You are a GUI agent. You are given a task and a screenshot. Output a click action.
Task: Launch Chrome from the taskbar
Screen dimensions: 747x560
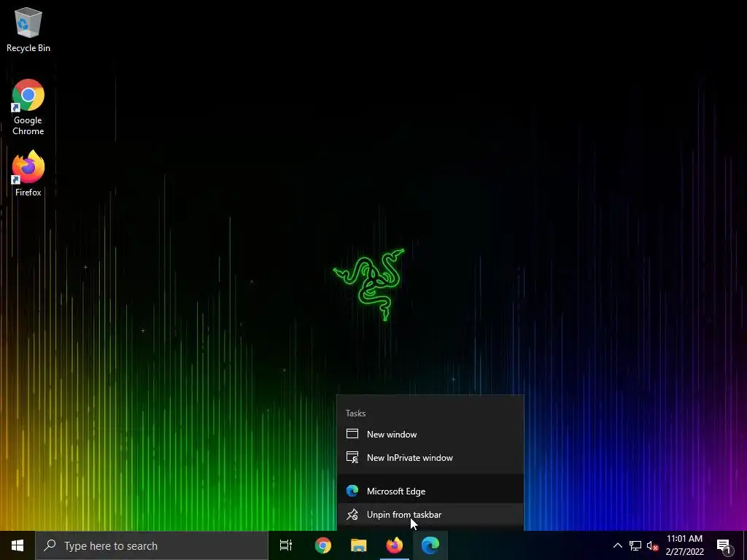point(323,545)
